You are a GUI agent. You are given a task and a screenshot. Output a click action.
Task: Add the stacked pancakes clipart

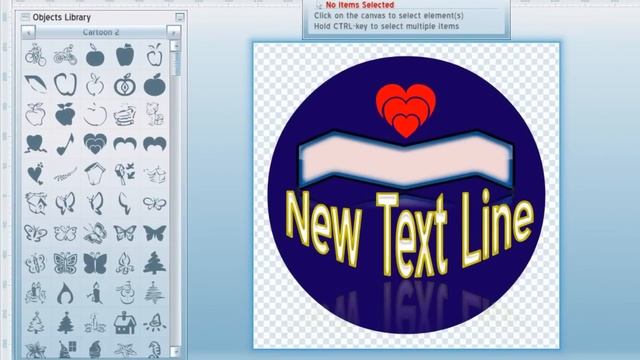click(125, 114)
